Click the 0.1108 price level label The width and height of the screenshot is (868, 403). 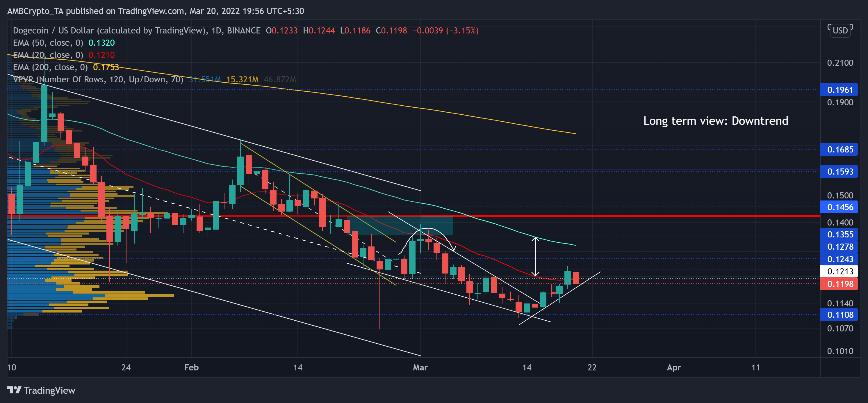click(839, 315)
